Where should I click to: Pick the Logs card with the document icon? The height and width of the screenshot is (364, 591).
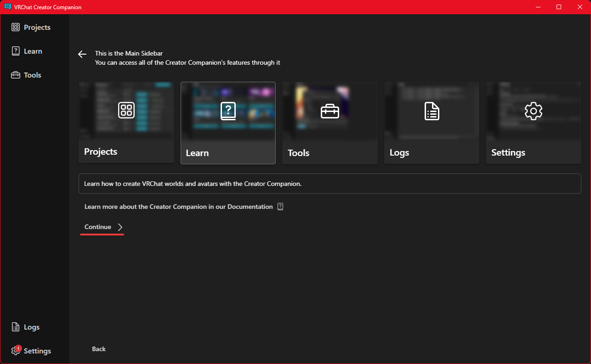[432, 123]
